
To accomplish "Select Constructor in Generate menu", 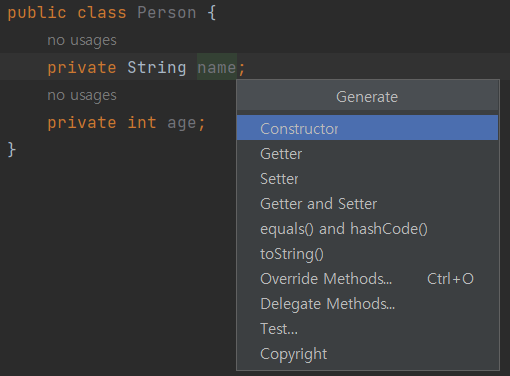I will point(367,128).
